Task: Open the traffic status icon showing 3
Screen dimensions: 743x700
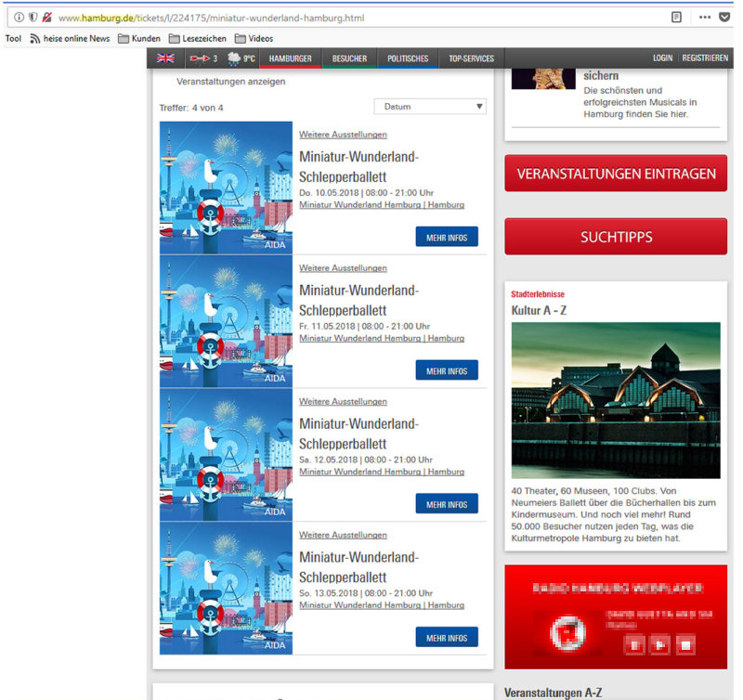Action: 202,58
